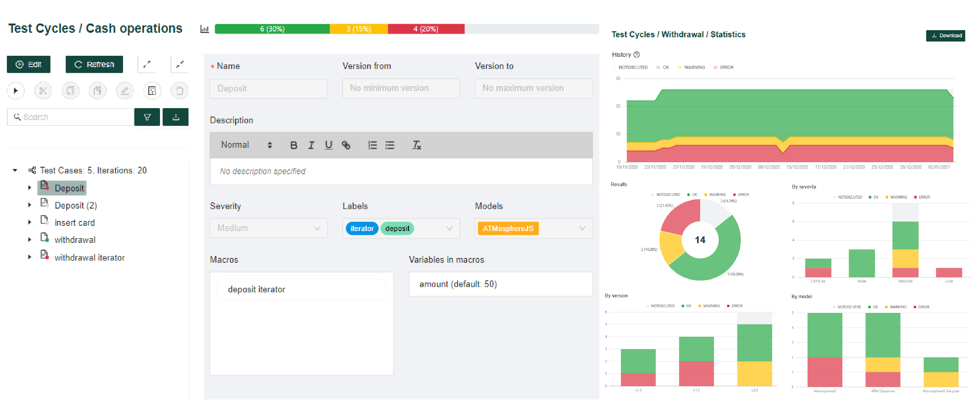Viewport: 980px width, 420px height.
Task: Click the green 6 (30%) progress segment
Action: [x=272, y=29]
